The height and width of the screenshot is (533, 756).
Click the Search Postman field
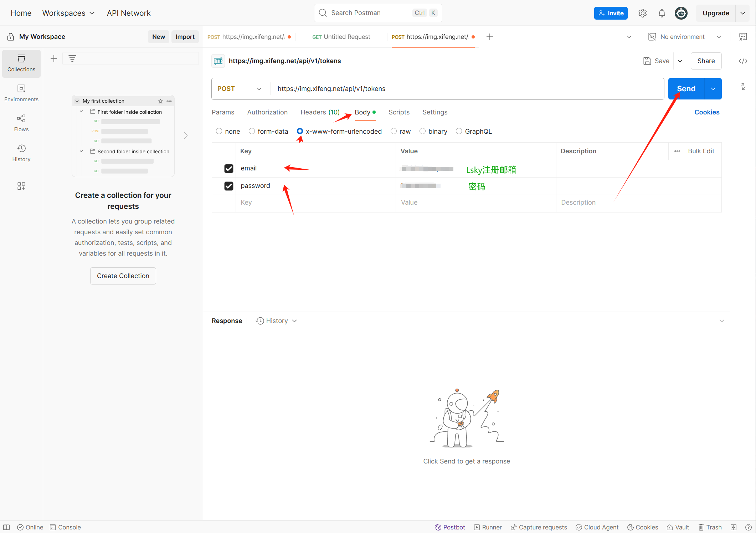(378, 13)
